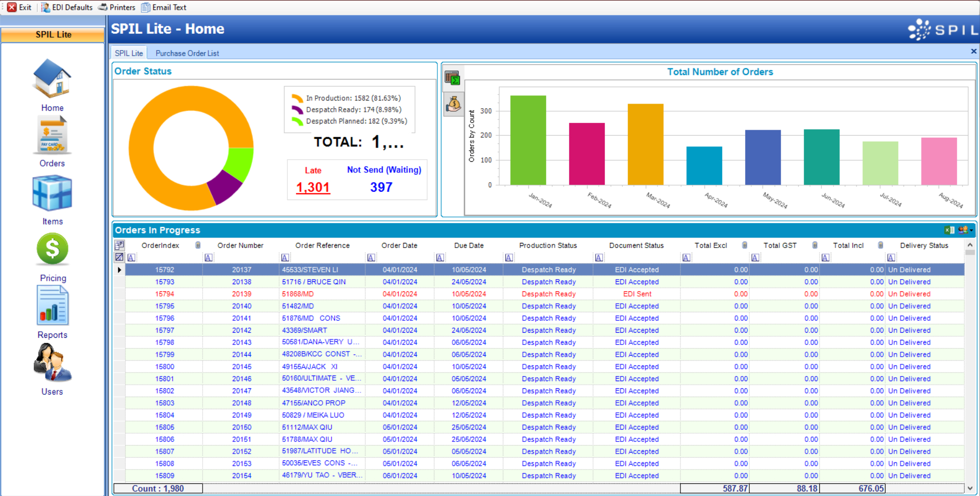The image size is (980, 496).
Task: Open filter condition for Delivery Status column
Action: (x=891, y=258)
